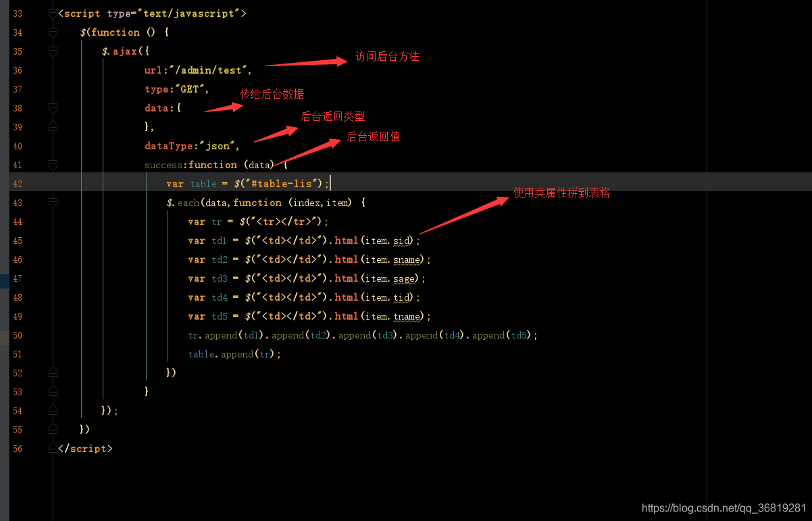This screenshot has height=521, width=812.
Task: Click the fold end marker at line 54
Action: point(53,411)
